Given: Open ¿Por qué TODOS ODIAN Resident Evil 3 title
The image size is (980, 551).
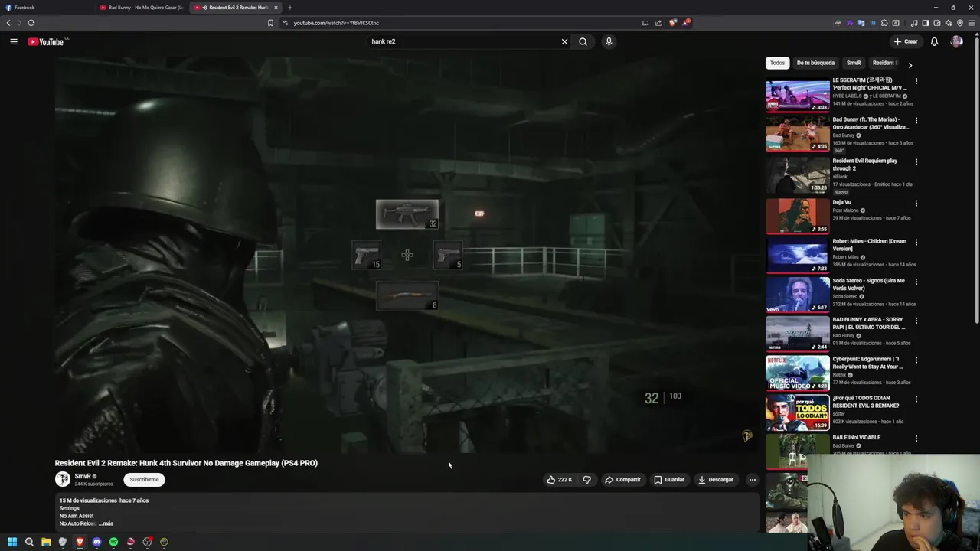Looking at the screenshot, I should 865,402.
